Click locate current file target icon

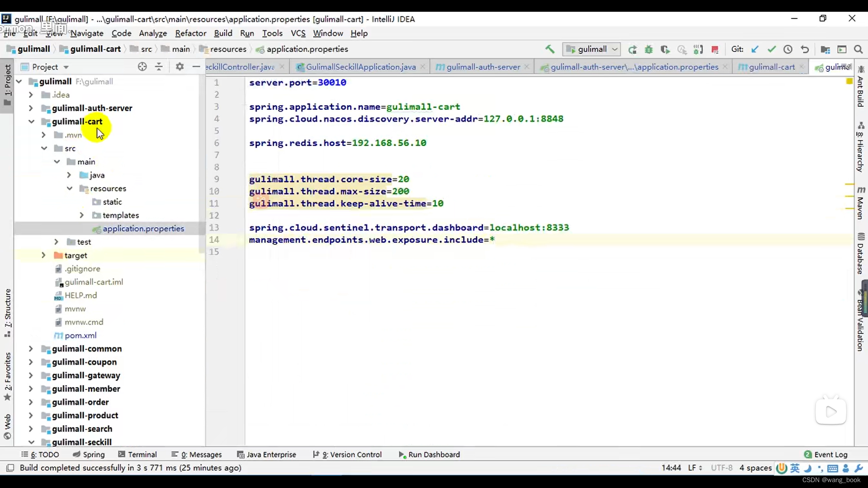142,67
